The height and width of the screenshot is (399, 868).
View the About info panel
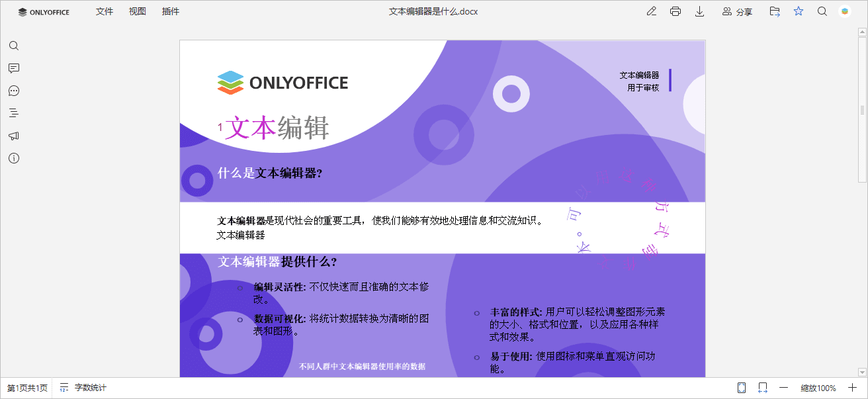[x=13, y=158]
